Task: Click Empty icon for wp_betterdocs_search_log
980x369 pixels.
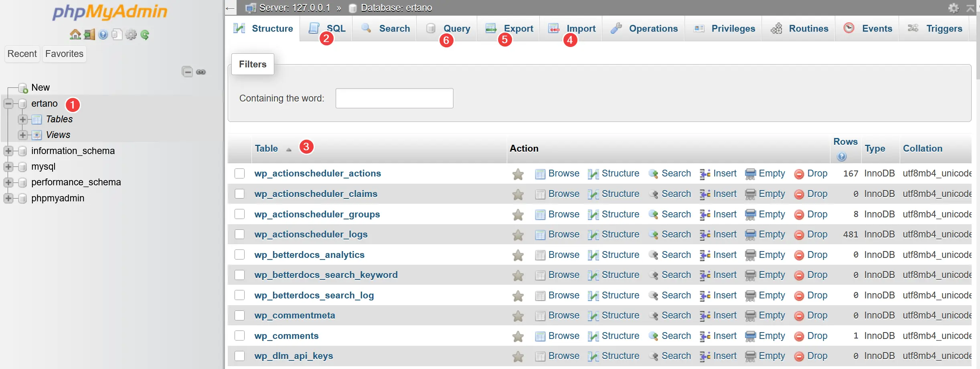Action: click(750, 296)
